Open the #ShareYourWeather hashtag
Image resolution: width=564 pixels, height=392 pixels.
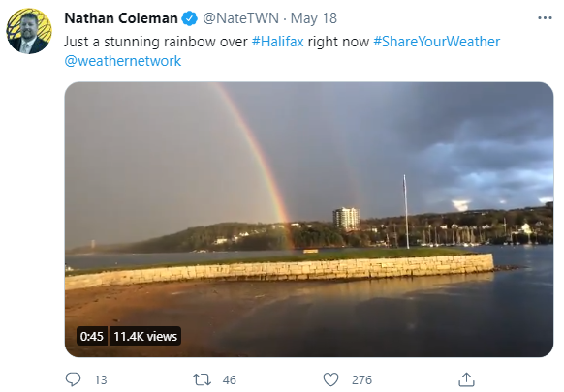pos(437,42)
